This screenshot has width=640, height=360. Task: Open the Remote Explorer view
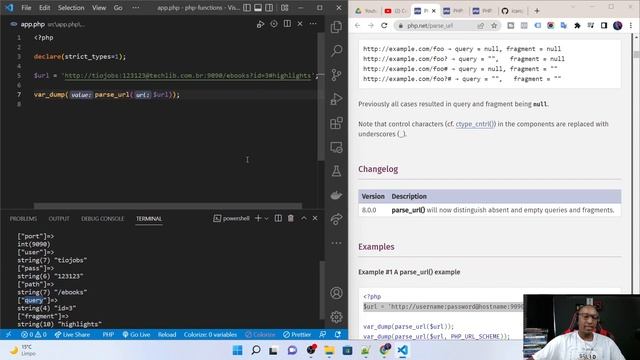(x=336, y=147)
